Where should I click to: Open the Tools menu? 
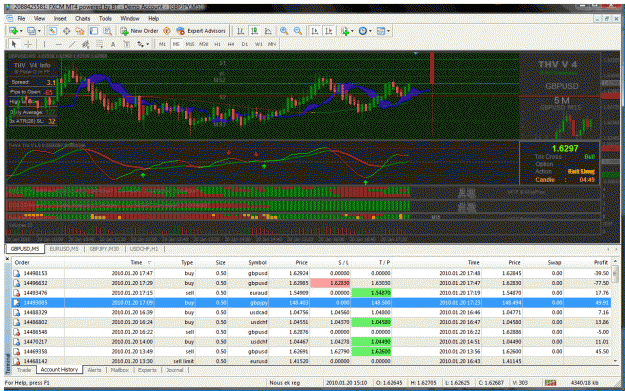105,18
